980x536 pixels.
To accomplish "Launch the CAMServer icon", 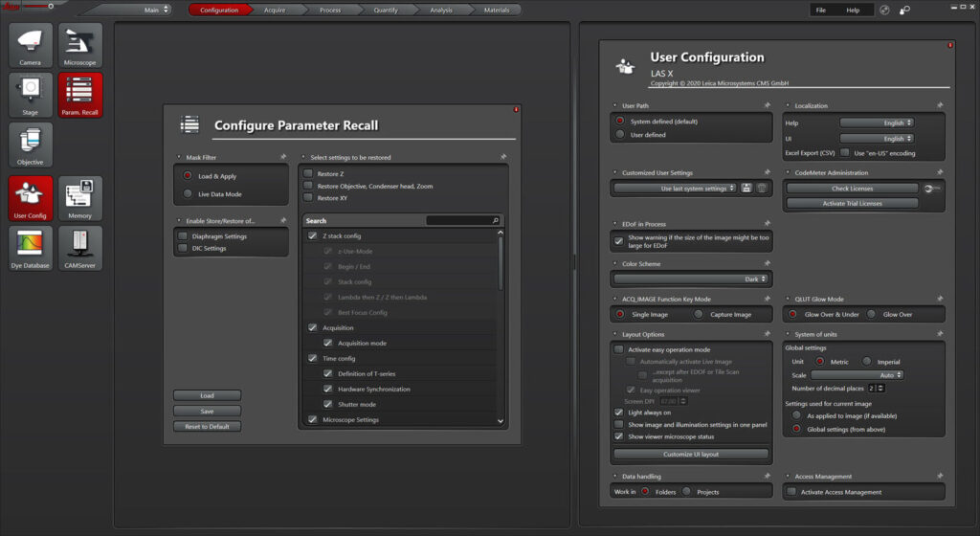I will [80, 248].
